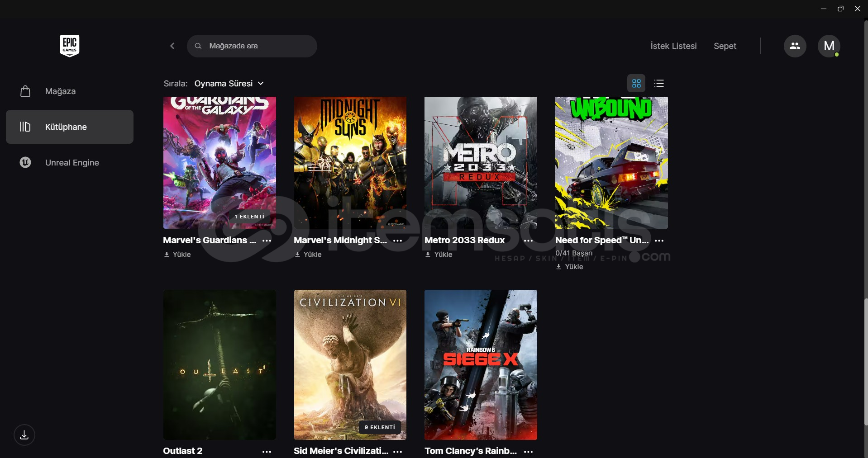Image resolution: width=868 pixels, height=458 pixels.
Task: Expand the Oynama Süresi sort dropdown
Action: coord(229,84)
